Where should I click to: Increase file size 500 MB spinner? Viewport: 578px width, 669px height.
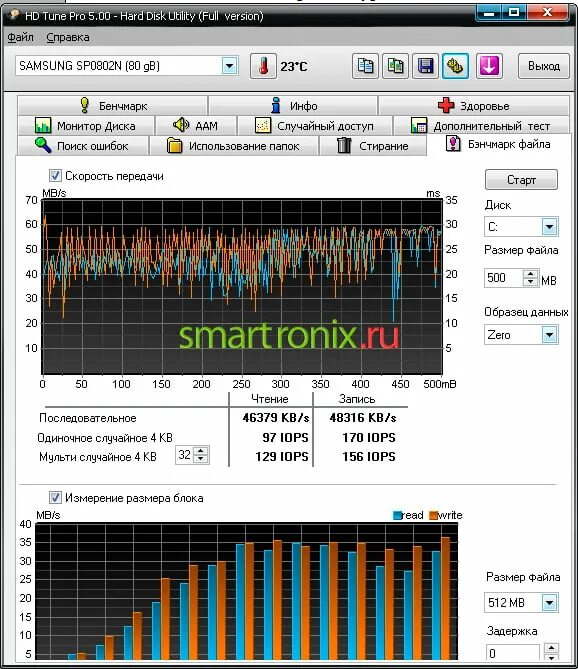tap(530, 274)
